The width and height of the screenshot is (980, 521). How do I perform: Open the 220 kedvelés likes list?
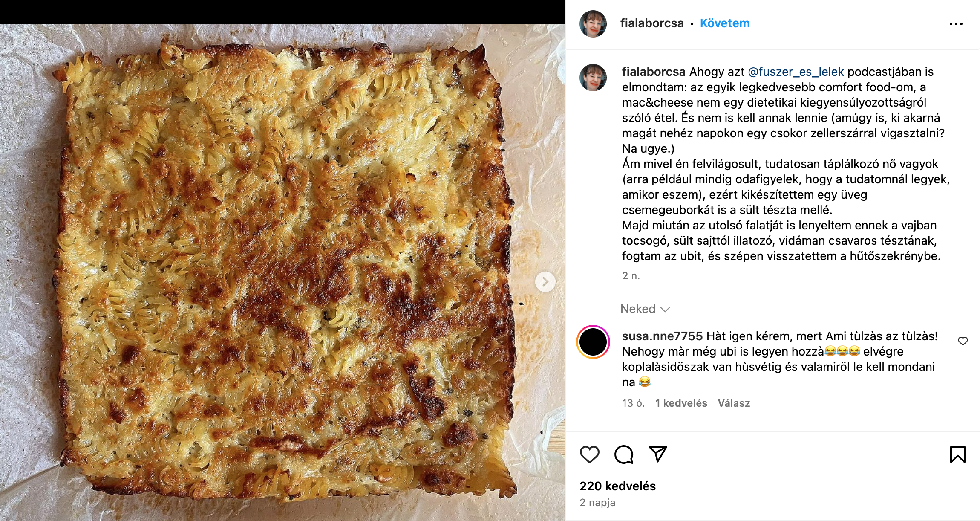click(617, 486)
